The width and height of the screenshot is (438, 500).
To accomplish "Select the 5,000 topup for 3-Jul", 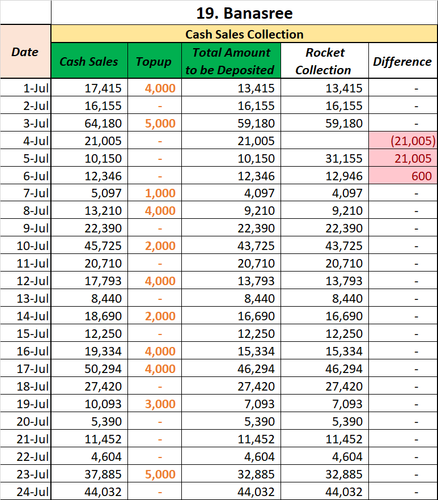I will (154, 123).
